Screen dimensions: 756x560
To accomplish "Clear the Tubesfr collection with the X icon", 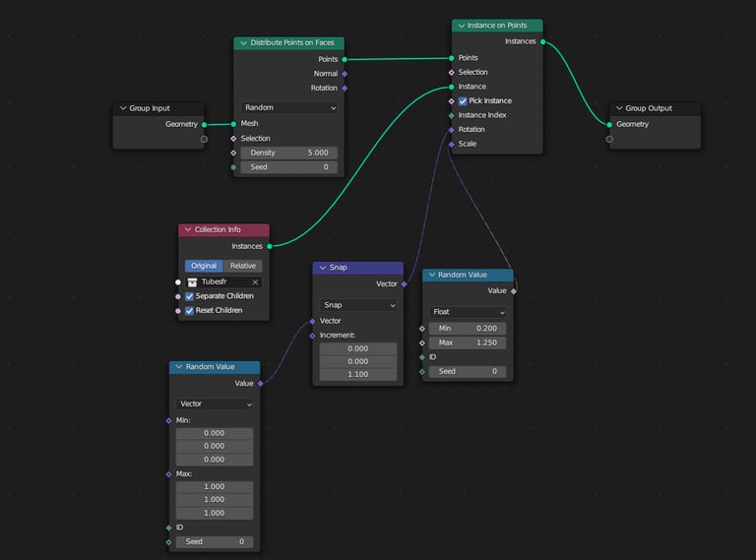I will 256,281.
